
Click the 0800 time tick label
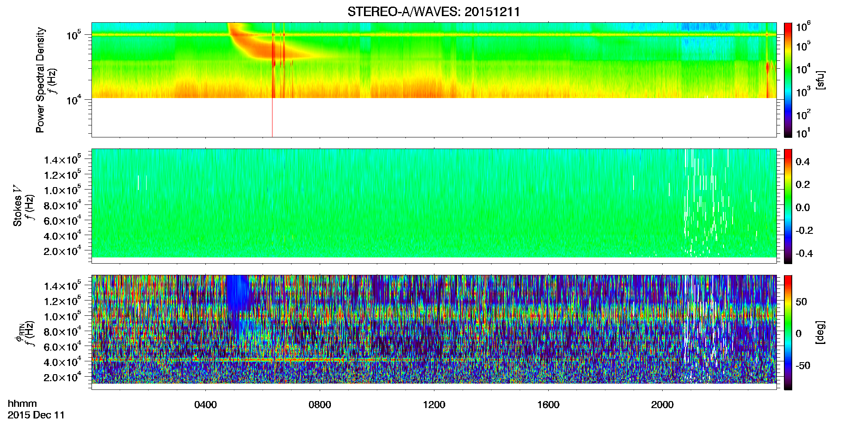point(320,405)
